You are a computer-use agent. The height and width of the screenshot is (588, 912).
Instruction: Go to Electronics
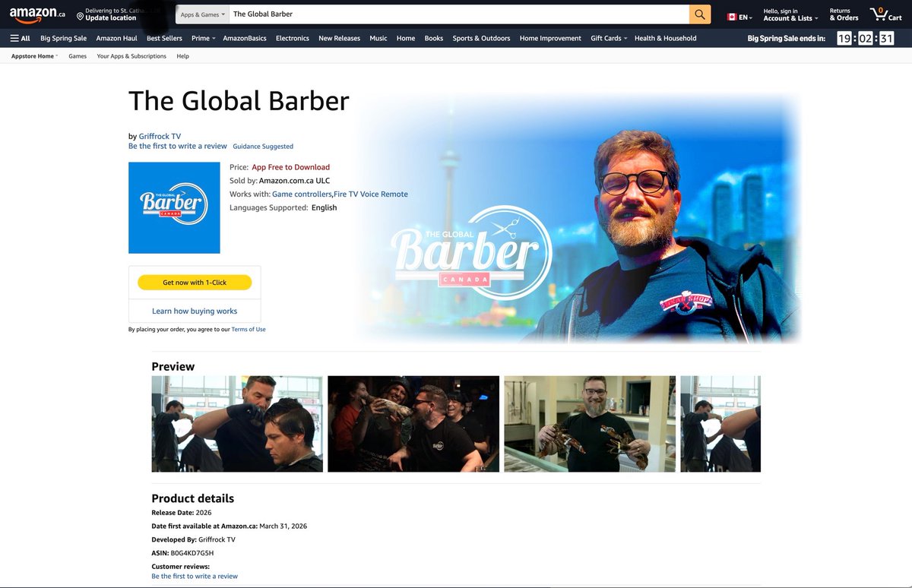click(293, 38)
